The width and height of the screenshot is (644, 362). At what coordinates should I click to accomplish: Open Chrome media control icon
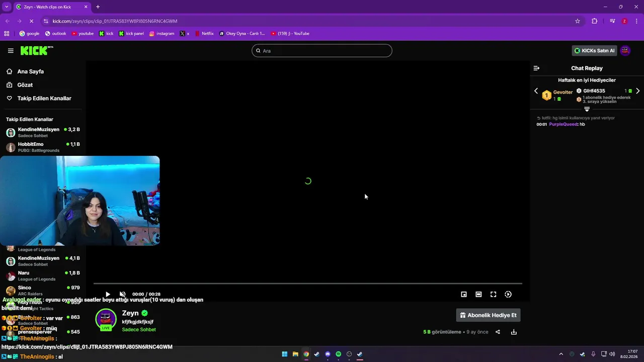pos(612,21)
